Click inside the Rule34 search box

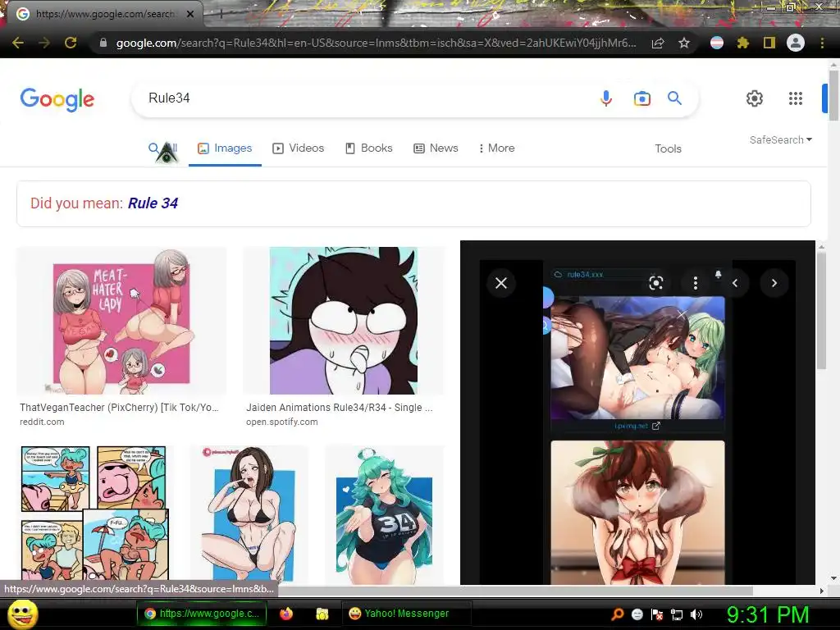(x=364, y=98)
